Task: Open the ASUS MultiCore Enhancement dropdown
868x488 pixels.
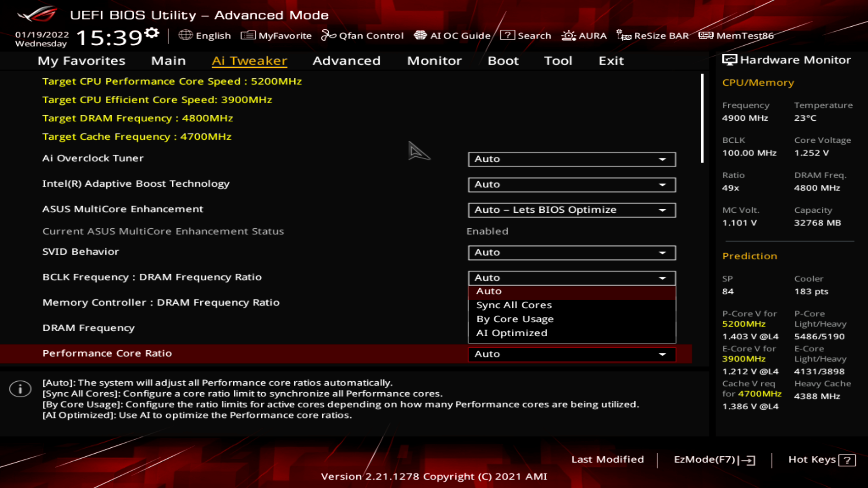Action: click(571, 210)
